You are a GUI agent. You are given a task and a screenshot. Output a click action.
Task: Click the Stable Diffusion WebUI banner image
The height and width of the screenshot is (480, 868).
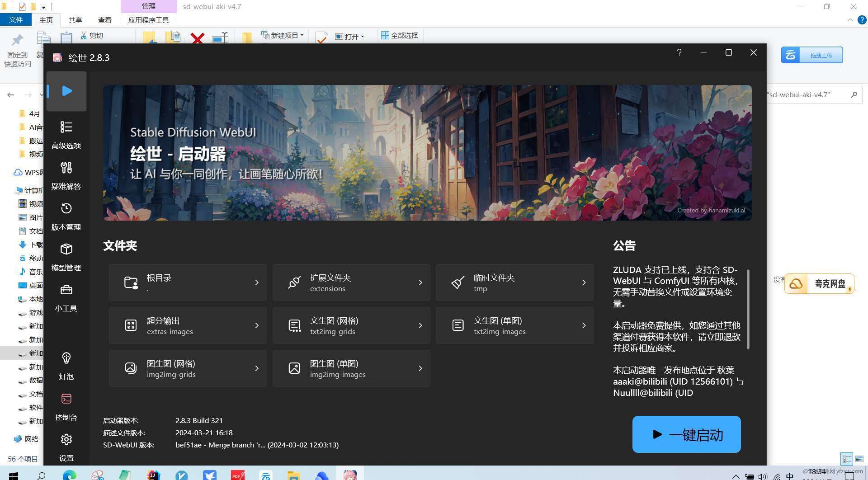pos(428,153)
